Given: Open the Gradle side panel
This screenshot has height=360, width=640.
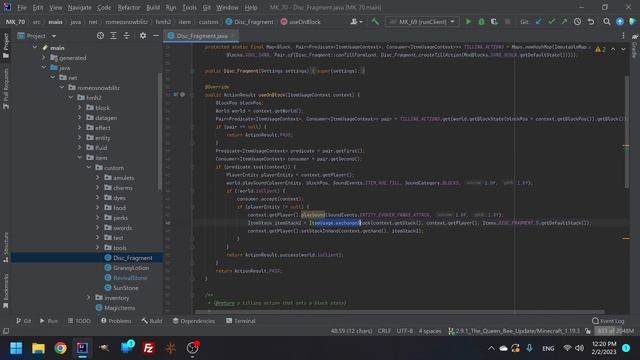Looking at the screenshot, I should coord(635,46).
